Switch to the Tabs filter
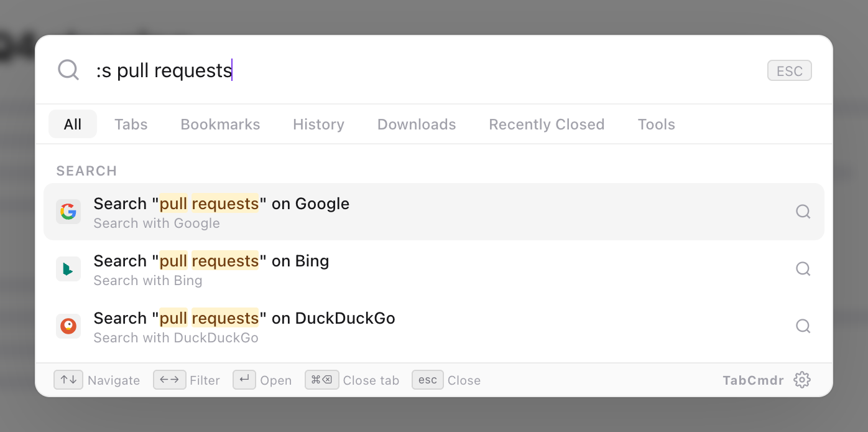The height and width of the screenshot is (432, 868). (x=131, y=124)
